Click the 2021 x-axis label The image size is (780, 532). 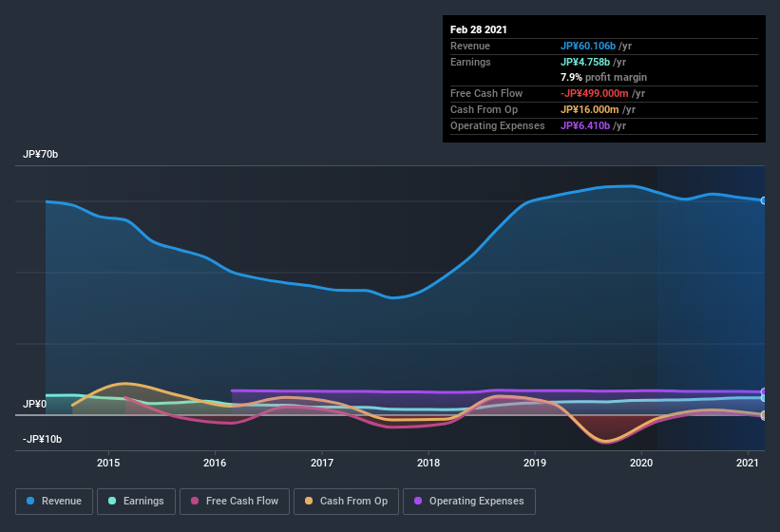coord(747,463)
